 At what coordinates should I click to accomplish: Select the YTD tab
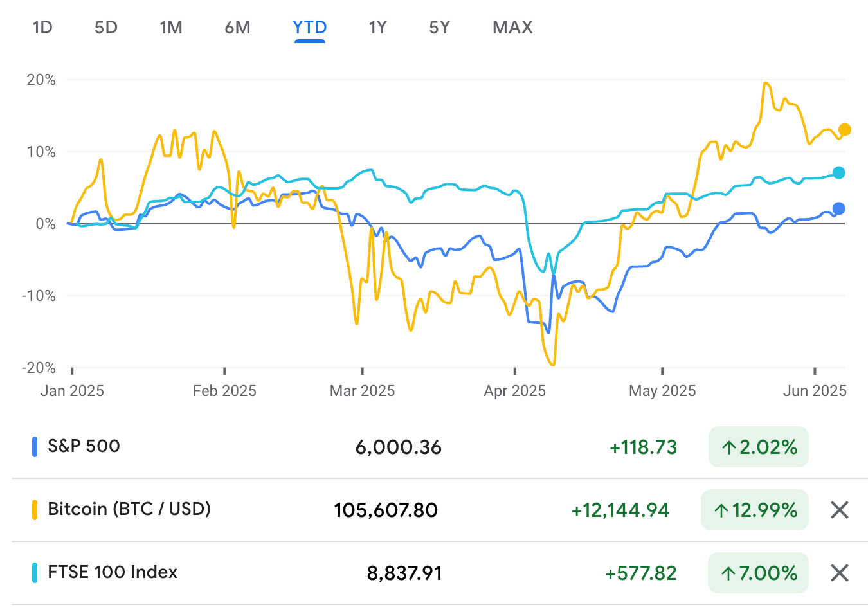[310, 28]
